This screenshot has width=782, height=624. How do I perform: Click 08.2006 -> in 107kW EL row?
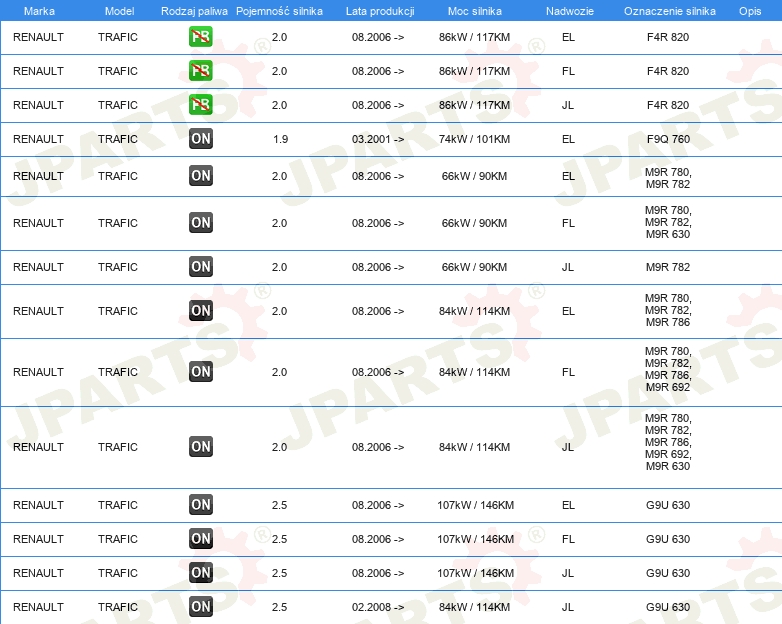tap(378, 505)
